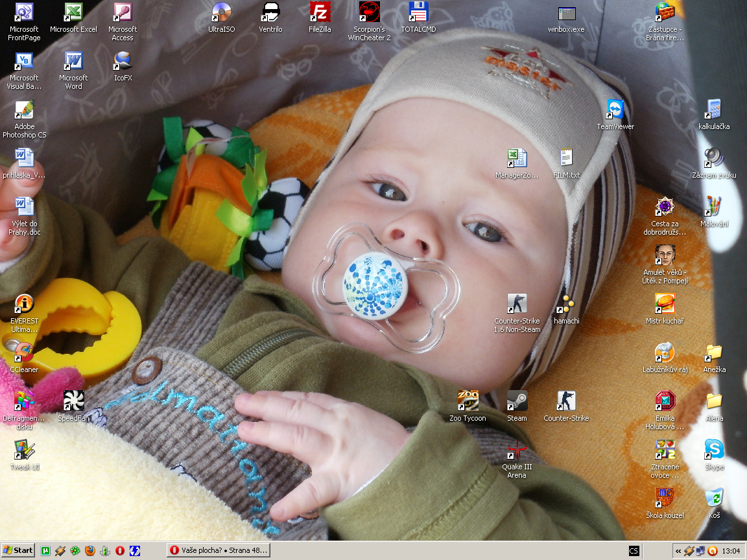The image size is (747, 560).
Task: Launch UltraISO from the desktop
Action: [222, 12]
